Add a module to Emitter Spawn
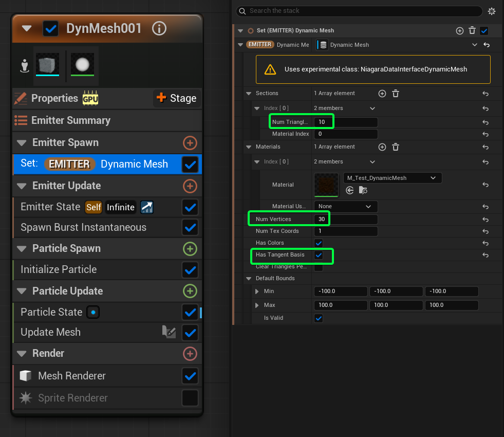504x437 pixels. coord(190,143)
